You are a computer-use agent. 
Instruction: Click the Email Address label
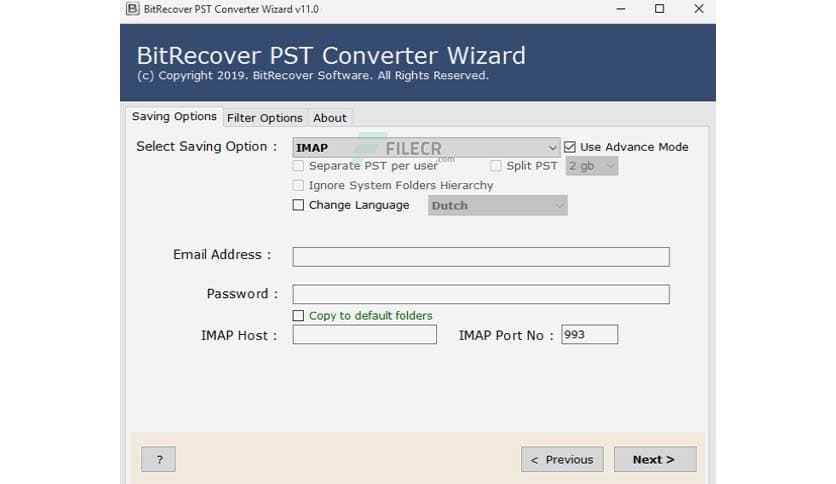click(222, 255)
